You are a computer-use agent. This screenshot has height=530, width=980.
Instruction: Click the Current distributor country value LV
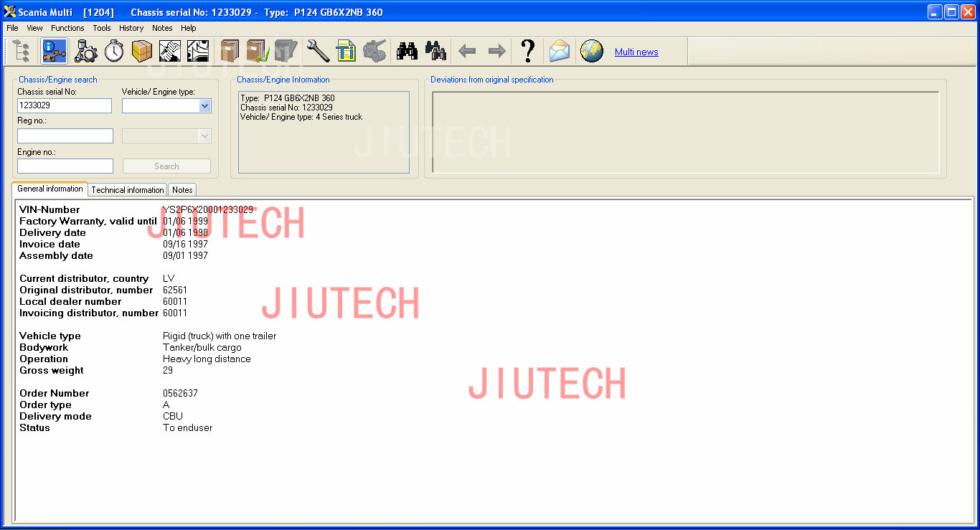coord(169,278)
